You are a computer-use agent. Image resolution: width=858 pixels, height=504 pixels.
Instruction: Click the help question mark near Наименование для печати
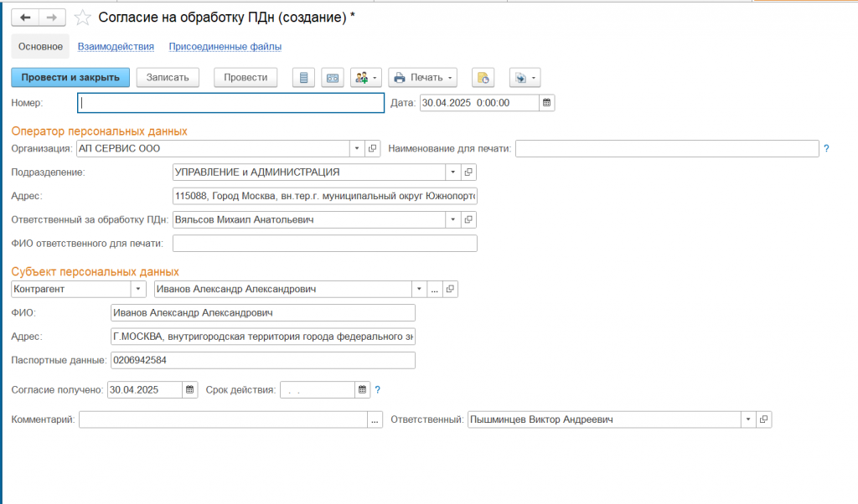826,148
